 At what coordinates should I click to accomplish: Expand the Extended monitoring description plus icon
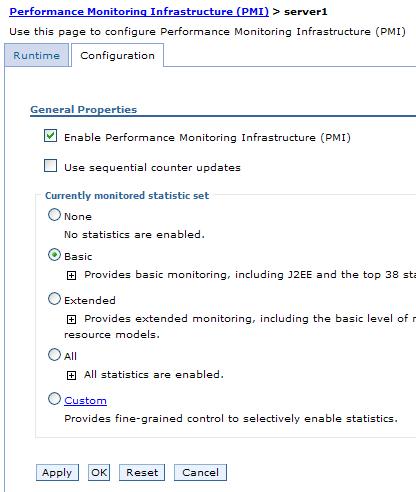[x=71, y=319]
